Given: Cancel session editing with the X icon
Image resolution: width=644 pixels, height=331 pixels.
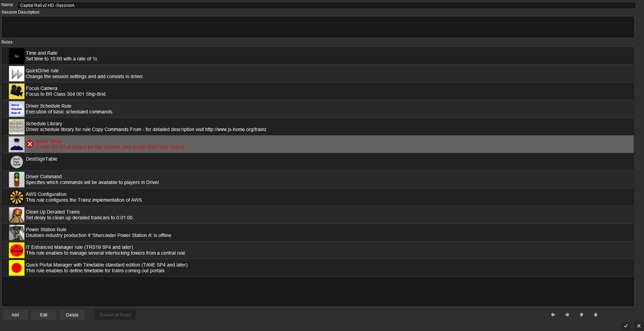Looking at the screenshot, I should tap(638, 326).
